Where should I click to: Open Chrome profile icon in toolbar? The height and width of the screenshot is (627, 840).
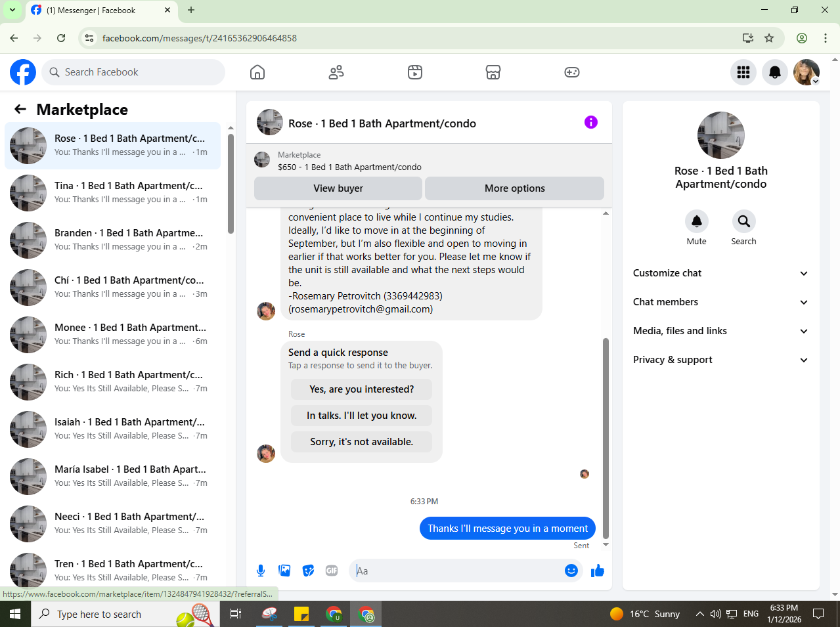(802, 38)
